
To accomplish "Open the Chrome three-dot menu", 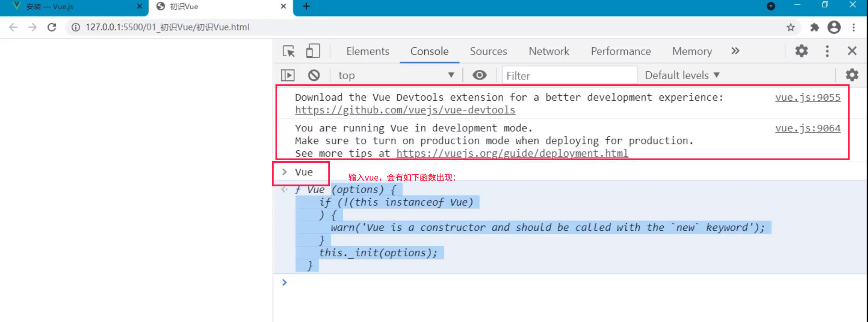I will [854, 27].
